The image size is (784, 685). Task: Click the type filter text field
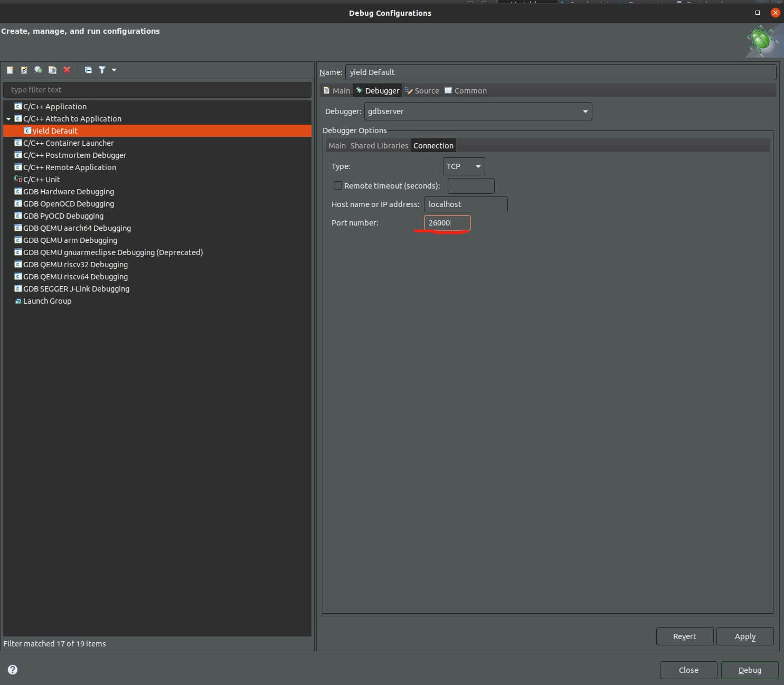[x=157, y=90]
